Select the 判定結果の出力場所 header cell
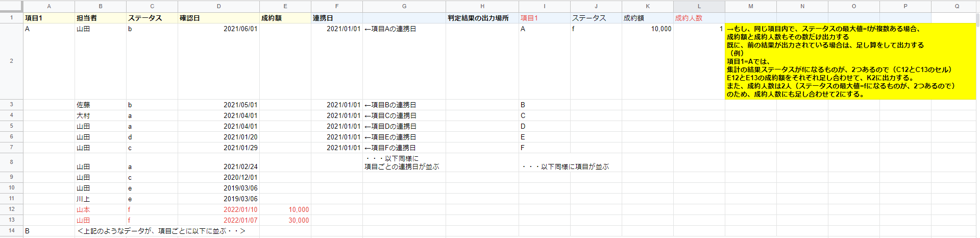Viewport: 980px width, 238px height. (482, 18)
